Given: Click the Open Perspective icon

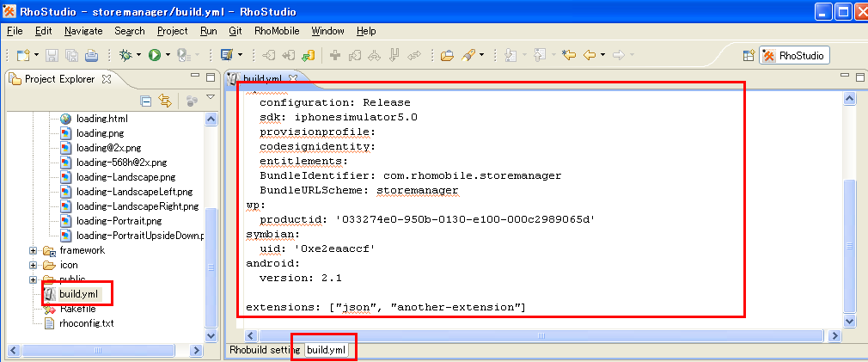Looking at the screenshot, I should coord(749,55).
